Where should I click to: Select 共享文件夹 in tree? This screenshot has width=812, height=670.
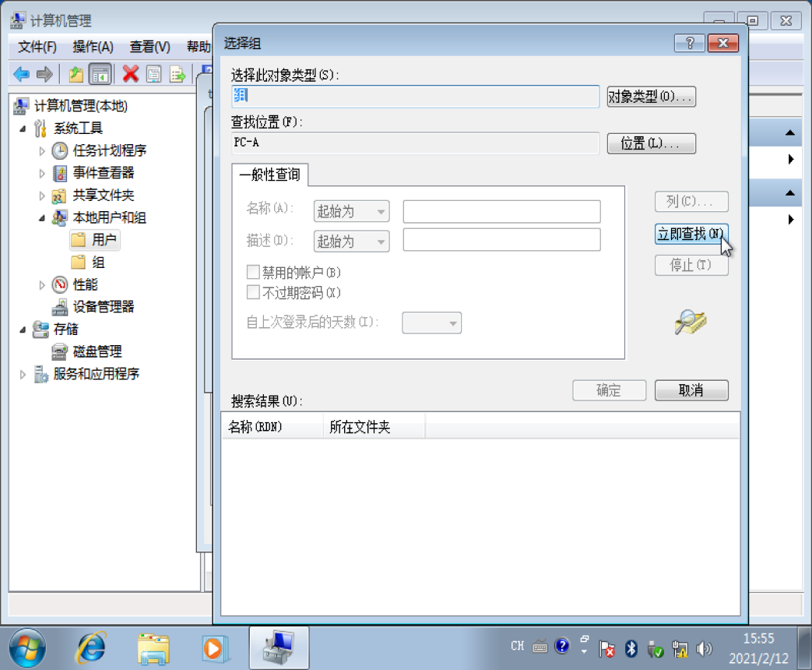103,195
